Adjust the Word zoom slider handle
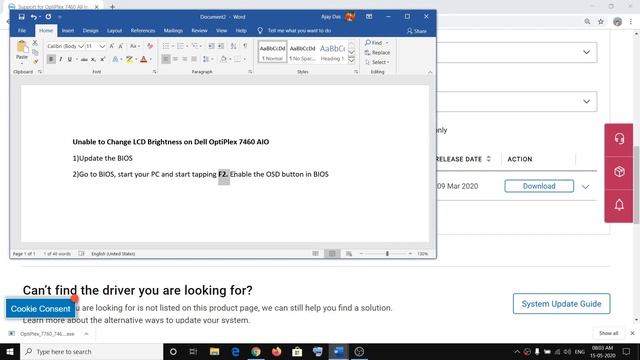The width and height of the screenshot is (640, 360). 387,254
